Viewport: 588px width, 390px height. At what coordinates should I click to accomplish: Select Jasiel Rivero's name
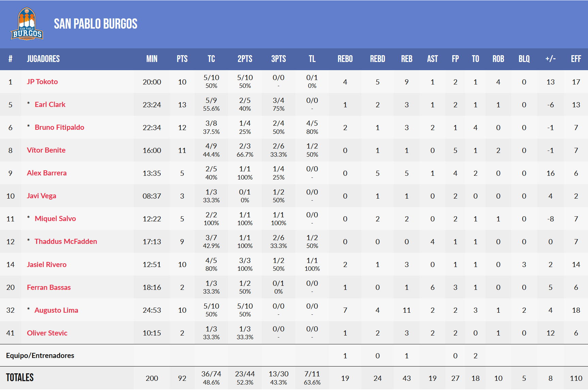click(47, 265)
